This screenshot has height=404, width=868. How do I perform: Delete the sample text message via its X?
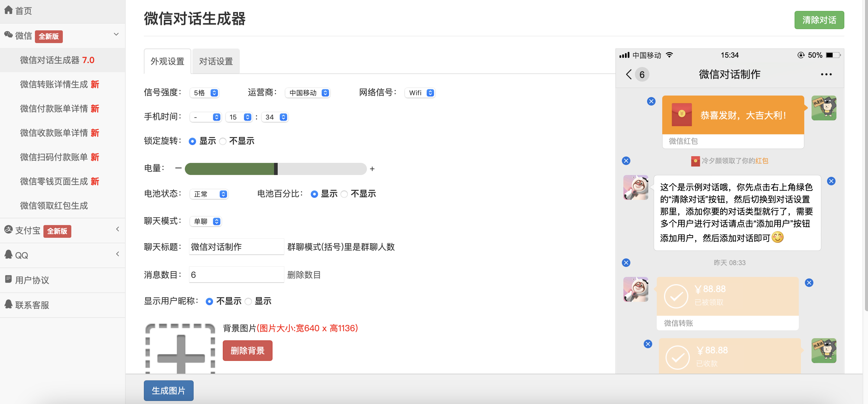pyautogui.click(x=831, y=181)
